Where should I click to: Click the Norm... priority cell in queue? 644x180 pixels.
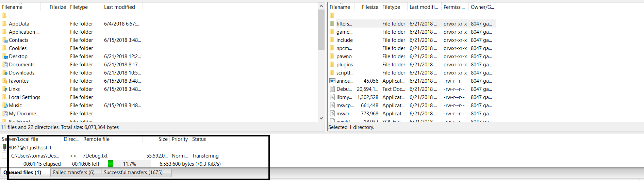click(180, 156)
